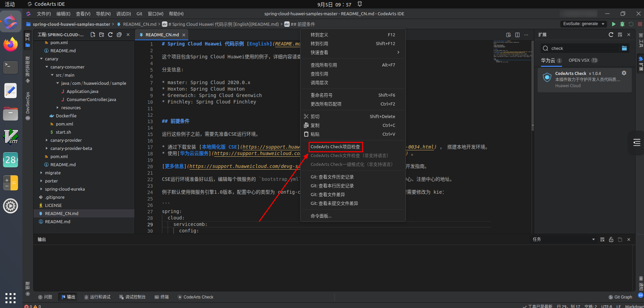
Task: Clear extensions search results list icon
Action: (620, 35)
